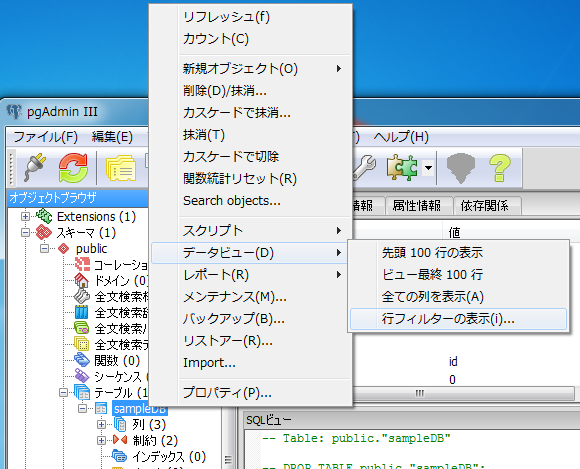Expand the 列 (3) node

pyautogui.click(x=101, y=424)
